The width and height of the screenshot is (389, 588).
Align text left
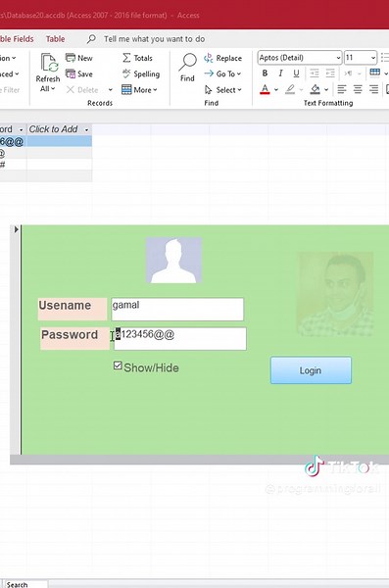coord(341,89)
